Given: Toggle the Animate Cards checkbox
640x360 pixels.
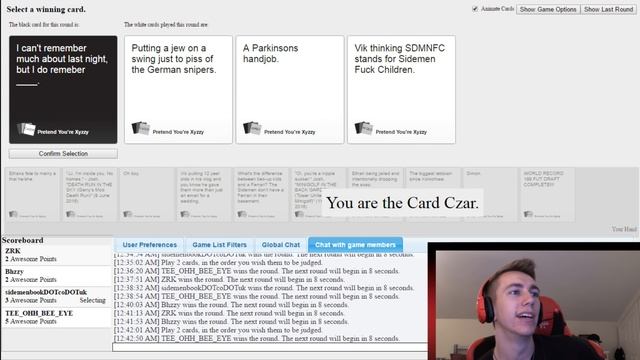Looking at the screenshot, I should pos(475,9).
